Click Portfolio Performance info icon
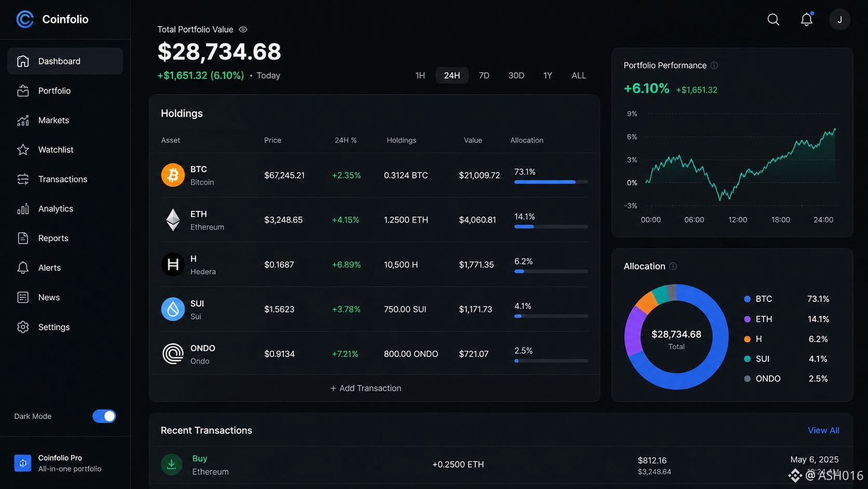 pos(714,65)
